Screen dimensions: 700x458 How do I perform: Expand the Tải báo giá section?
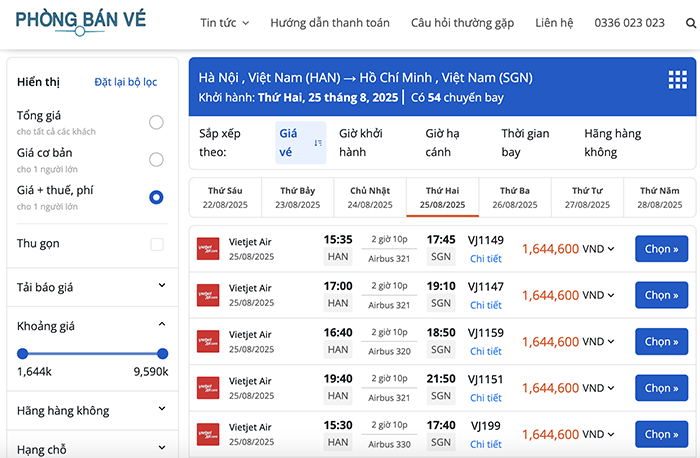162,286
